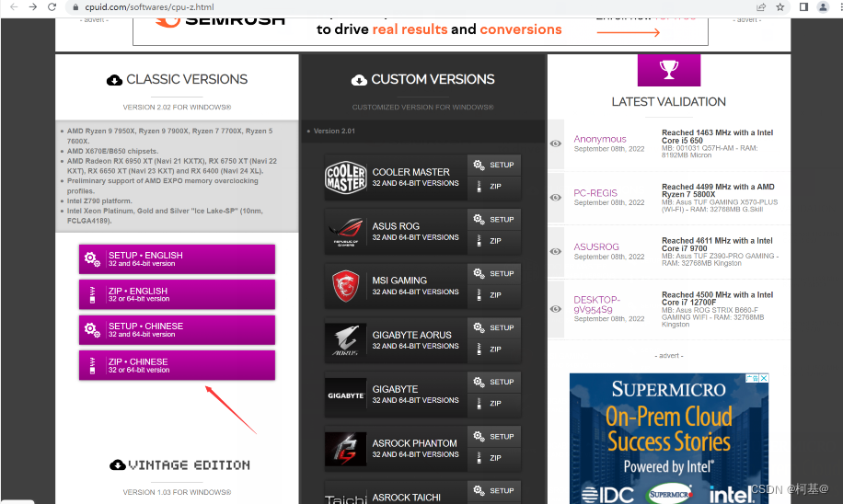Screen dimensions: 843x504
Task: Download ZIP • ENGLISH version
Action: (x=177, y=294)
